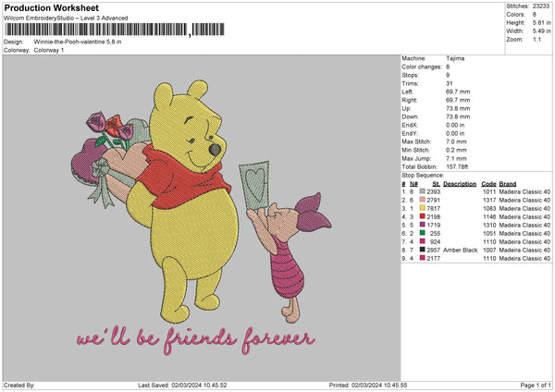Click 'we'll be friends forever' lettering in preview

(x=196, y=339)
